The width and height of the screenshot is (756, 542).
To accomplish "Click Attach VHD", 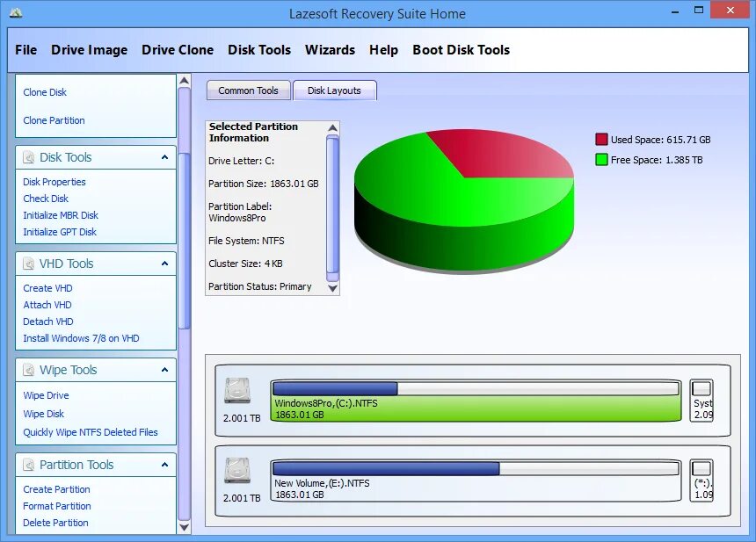I will 47,305.
